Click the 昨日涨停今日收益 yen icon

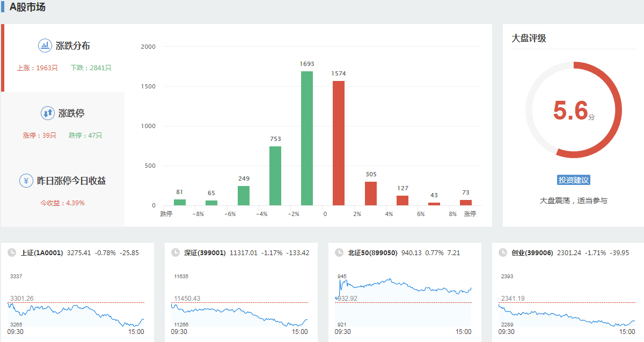[26, 181]
